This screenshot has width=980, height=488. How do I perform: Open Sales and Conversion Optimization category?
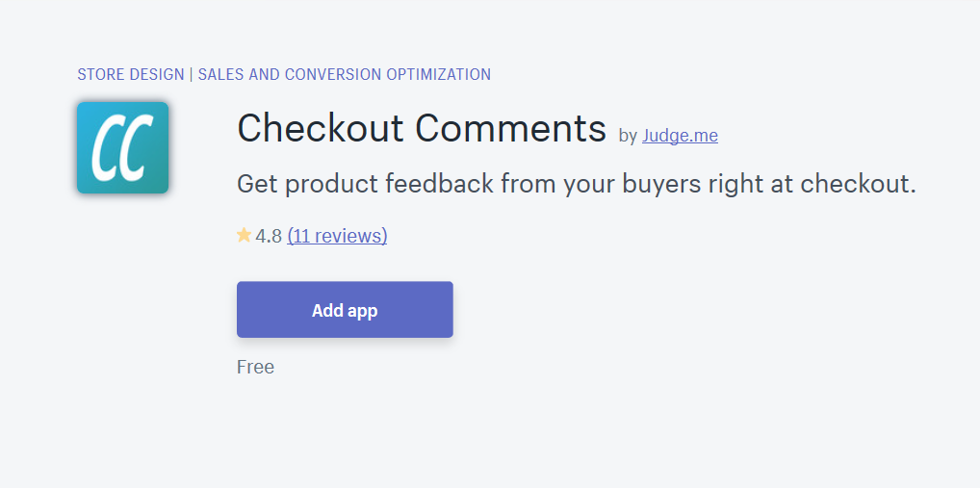pos(345,74)
